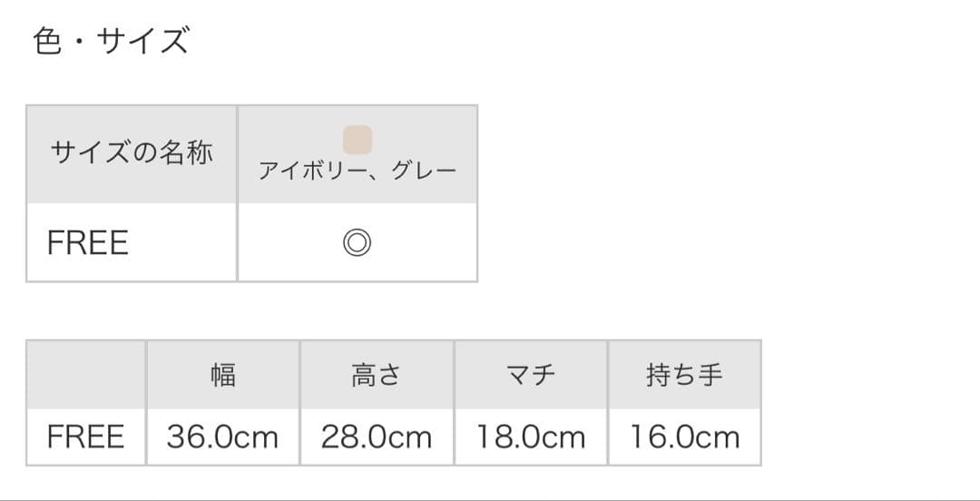
Task: Select the 高さ column header
Action: [377, 374]
